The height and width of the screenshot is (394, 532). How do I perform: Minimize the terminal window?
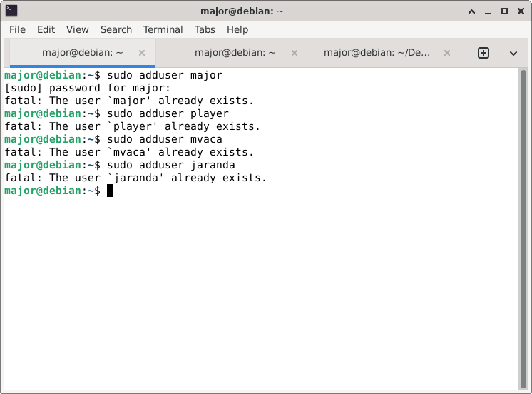488,11
